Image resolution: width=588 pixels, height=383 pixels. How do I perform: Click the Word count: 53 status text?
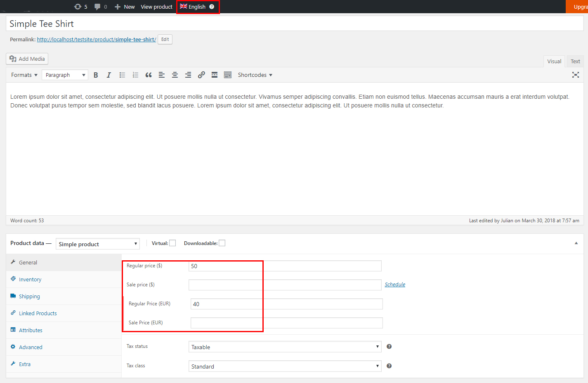(27, 221)
